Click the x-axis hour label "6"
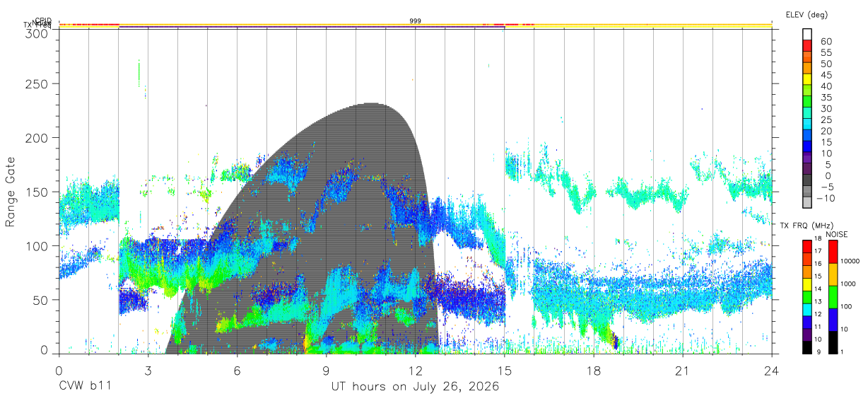The image size is (868, 401). pos(237,371)
